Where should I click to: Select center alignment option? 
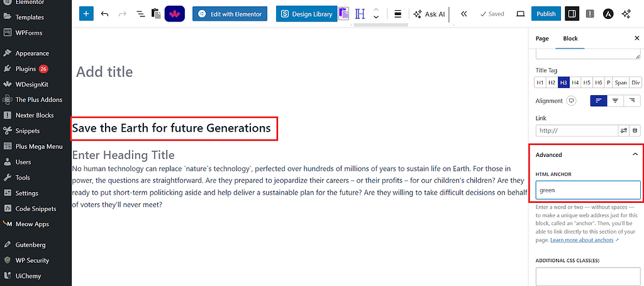[615, 101]
